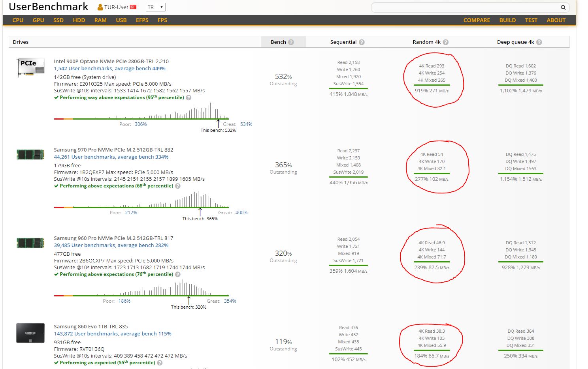Click the Great 534% value

click(246, 124)
